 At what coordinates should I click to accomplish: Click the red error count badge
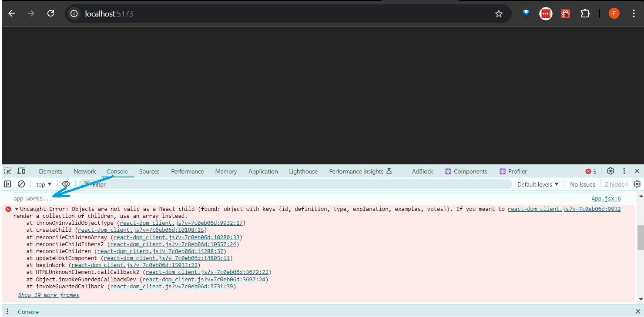591,171
